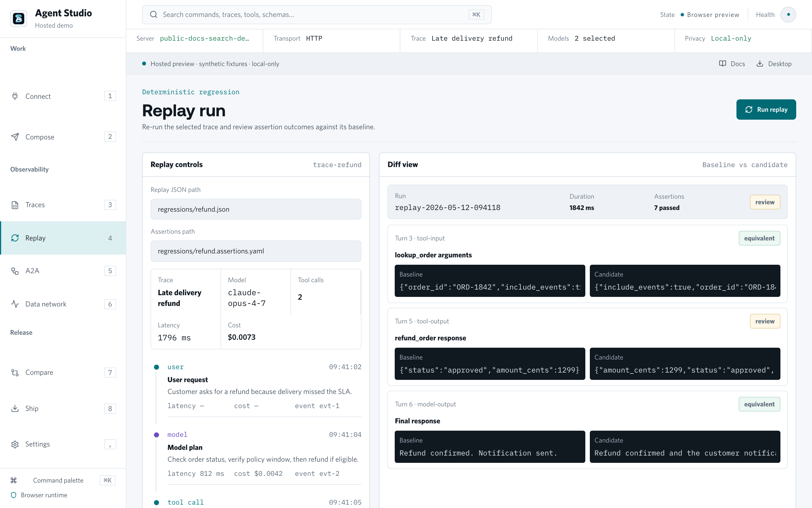Click the cost value $0.0073
The width and height of the screenshot is (812, 508).
point(242,337)
